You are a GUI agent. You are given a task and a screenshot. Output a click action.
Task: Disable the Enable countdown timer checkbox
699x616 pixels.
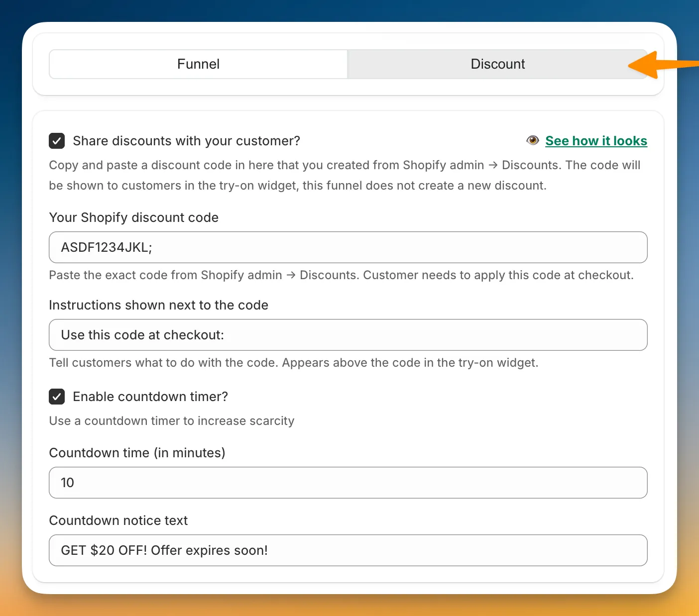[57, 397]
